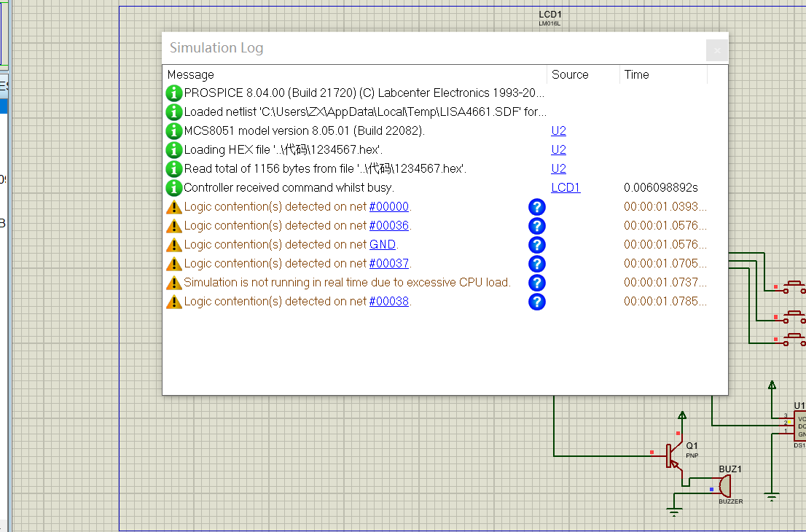Open help for excessive CPU load warning

[536, 283]
